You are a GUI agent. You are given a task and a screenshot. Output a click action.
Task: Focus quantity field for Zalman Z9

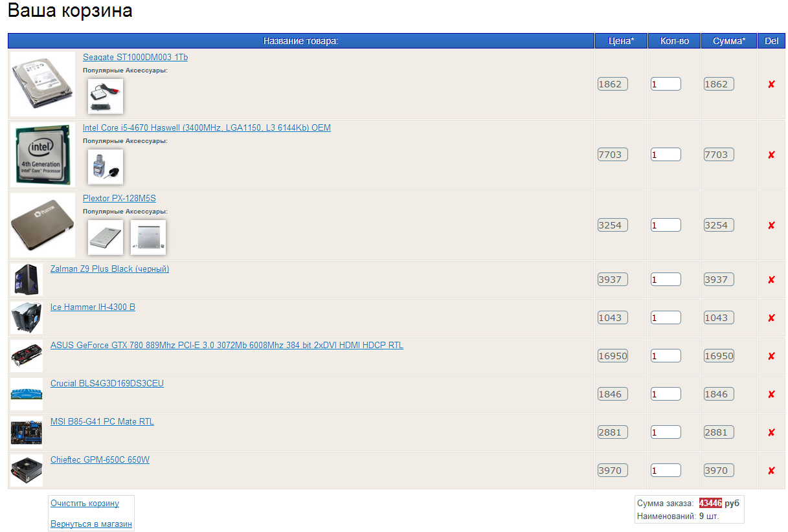666,280
